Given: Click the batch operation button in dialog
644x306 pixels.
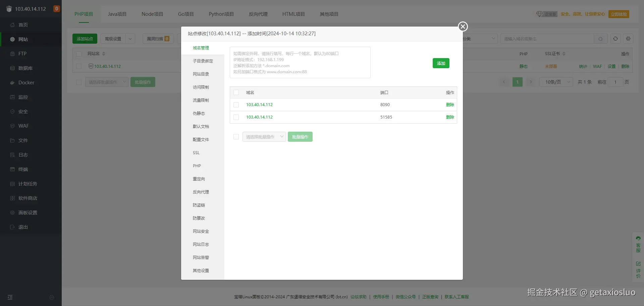Looking at the screenshot, I should pos(300,137).
